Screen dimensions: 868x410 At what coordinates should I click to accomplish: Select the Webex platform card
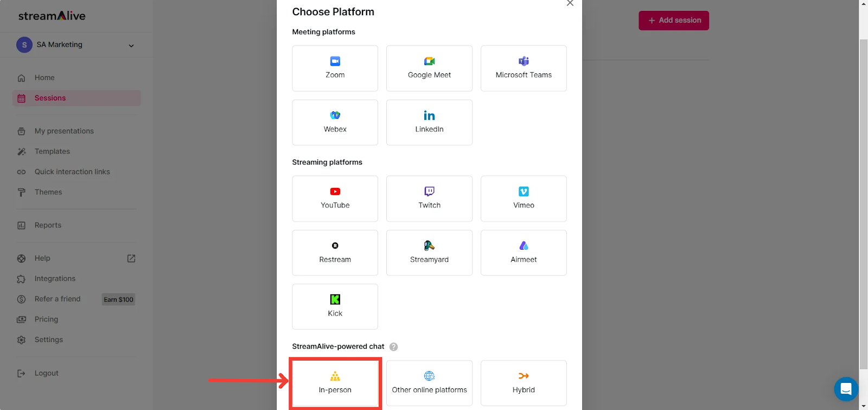(335, 122)
